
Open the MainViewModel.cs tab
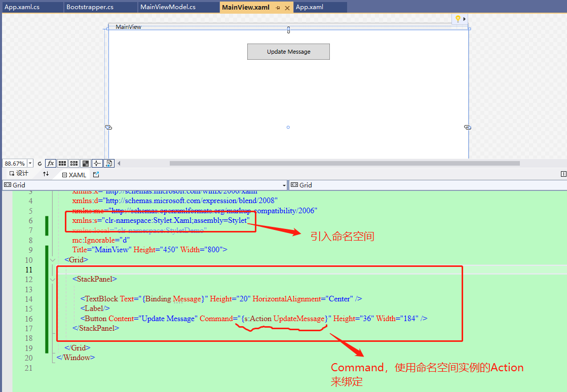coord(168,7)
